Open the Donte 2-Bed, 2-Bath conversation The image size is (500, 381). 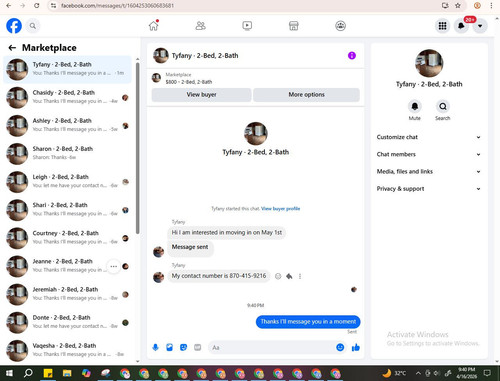(x=67, y=322)
